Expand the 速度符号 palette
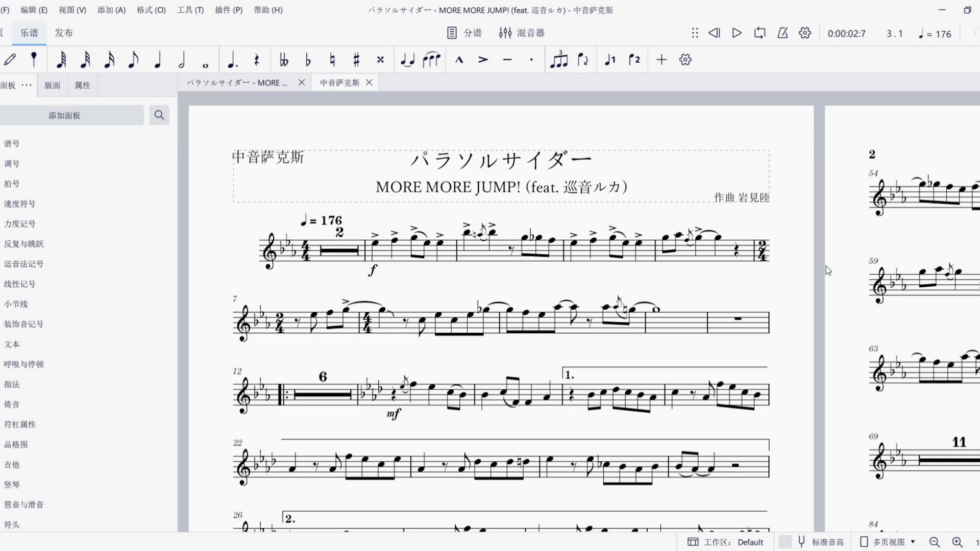The width and height of the screenshot is (980, 551). (x=20, y=204)
